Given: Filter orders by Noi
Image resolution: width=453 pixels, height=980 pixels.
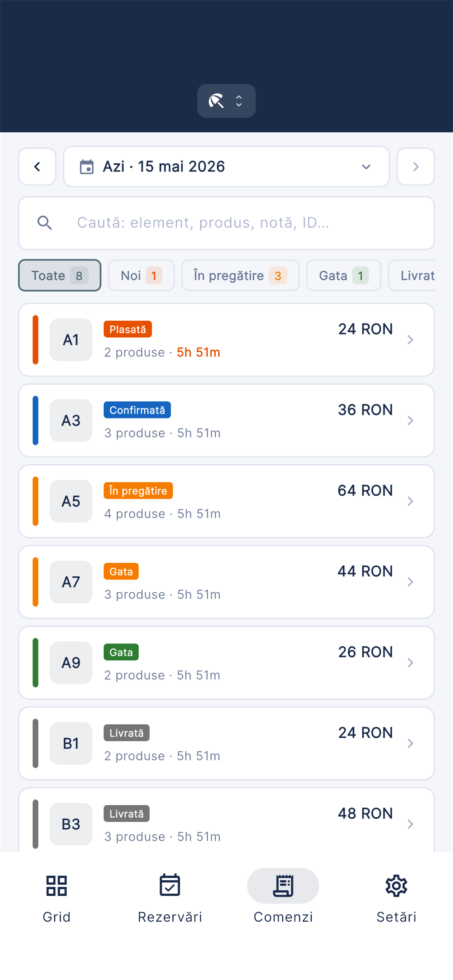Looking at the screenshot, I should click(141, 276).
